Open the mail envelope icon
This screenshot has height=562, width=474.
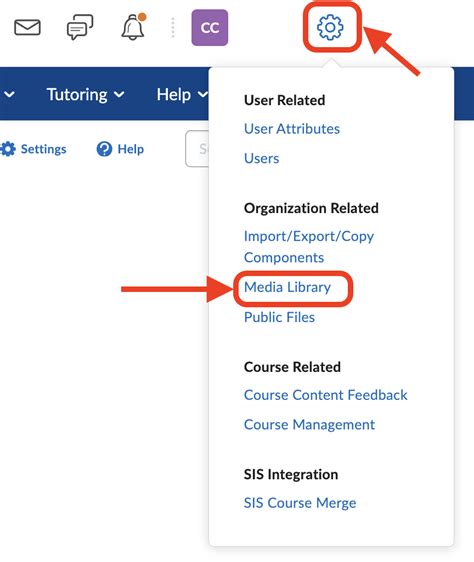(27, 28)
